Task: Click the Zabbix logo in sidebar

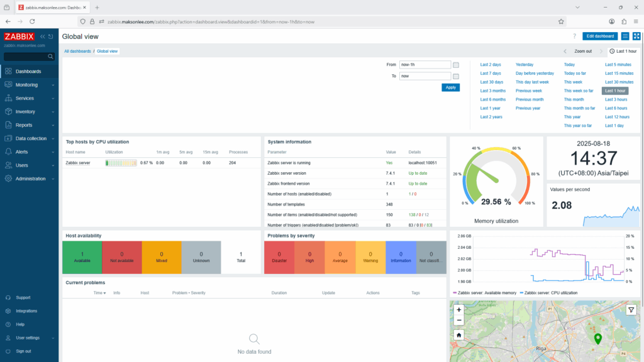Action: [x=19, y=36]
